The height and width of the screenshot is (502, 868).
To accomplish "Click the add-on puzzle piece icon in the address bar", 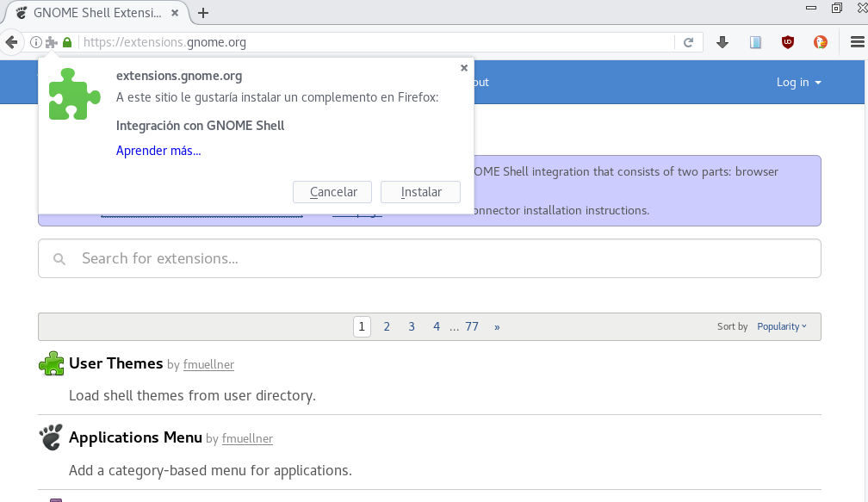I will coord(52,42).
